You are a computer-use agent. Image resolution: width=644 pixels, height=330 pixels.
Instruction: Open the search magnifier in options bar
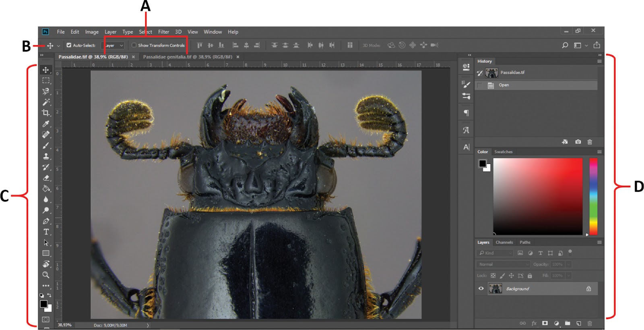(565, 45)
